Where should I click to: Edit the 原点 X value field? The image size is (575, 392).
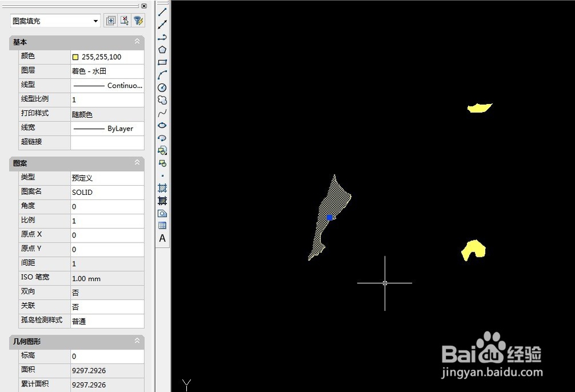[107, 235]
